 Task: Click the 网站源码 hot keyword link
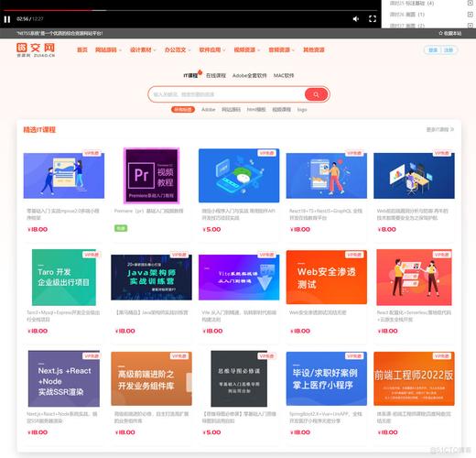[231, 109]
